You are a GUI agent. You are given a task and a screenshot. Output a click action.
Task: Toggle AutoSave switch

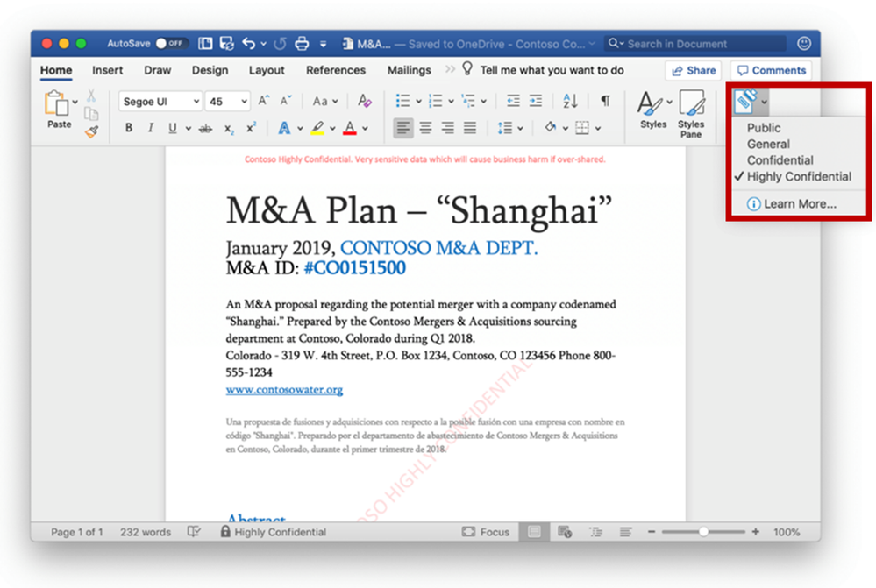click(172, 43)
